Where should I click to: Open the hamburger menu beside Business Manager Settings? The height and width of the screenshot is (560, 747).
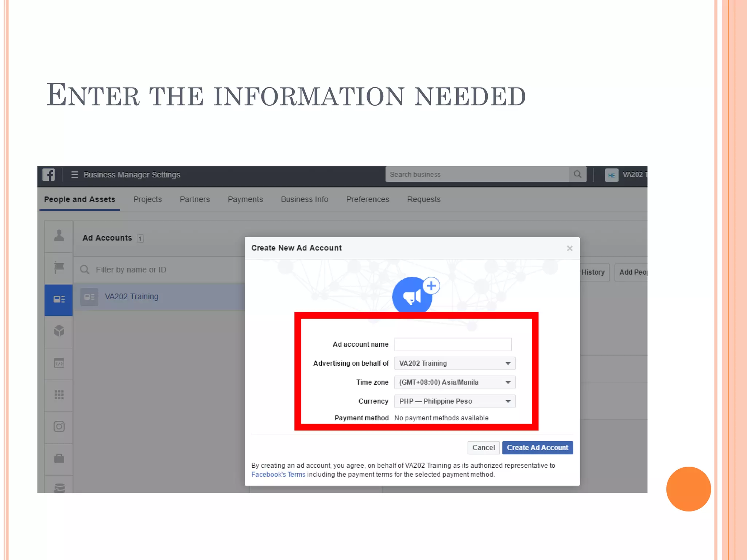click(74, 175)
